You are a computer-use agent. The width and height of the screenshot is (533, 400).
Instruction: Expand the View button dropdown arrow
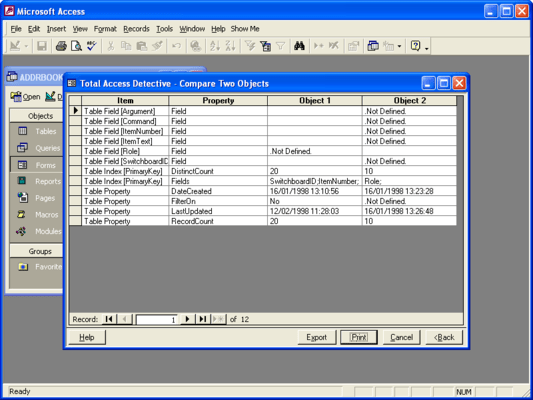(x=26, y=46)
